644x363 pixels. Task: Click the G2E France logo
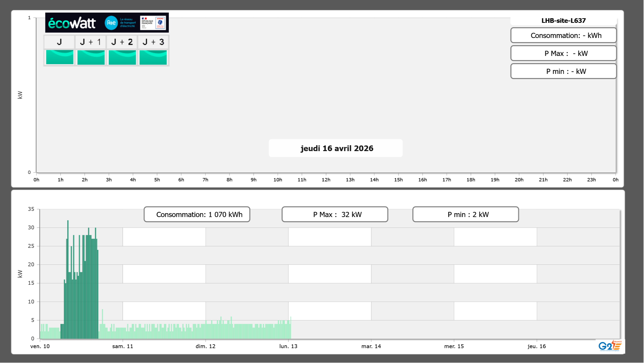(610, 346)
